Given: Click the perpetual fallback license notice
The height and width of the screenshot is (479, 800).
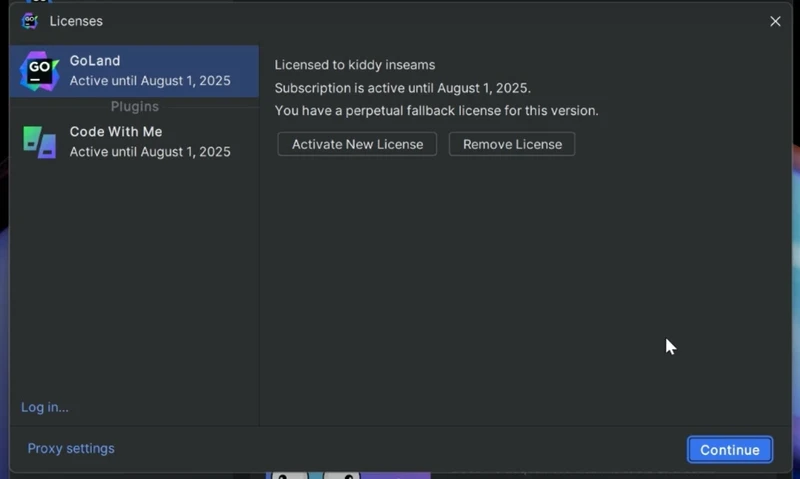Looking at the screenshot, I should click(x=436, y=111).
